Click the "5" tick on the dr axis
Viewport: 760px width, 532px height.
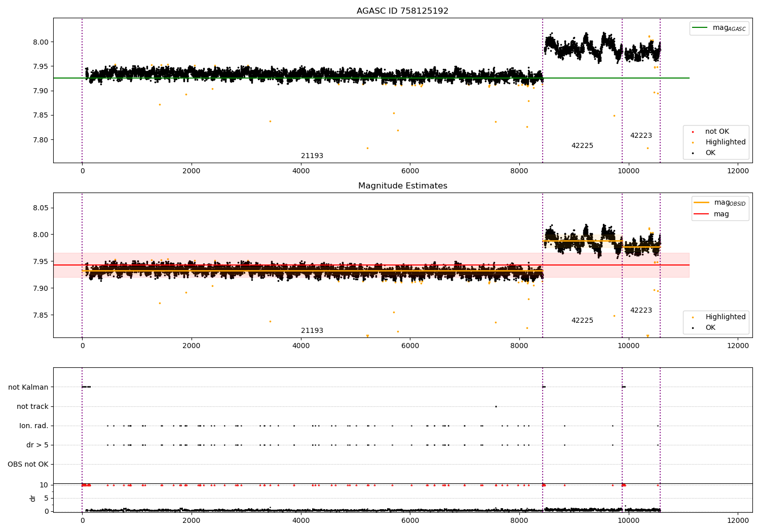pyautogui.click(x=47, y=499)
